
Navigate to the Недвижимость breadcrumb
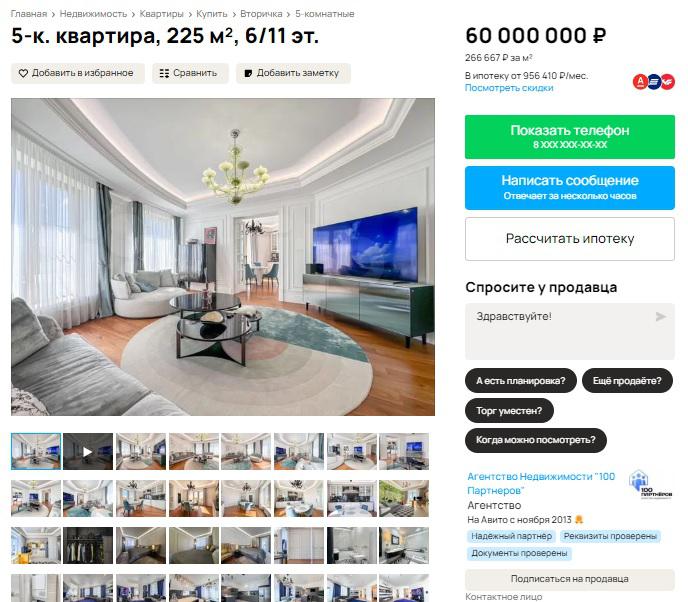click(93, 14)
